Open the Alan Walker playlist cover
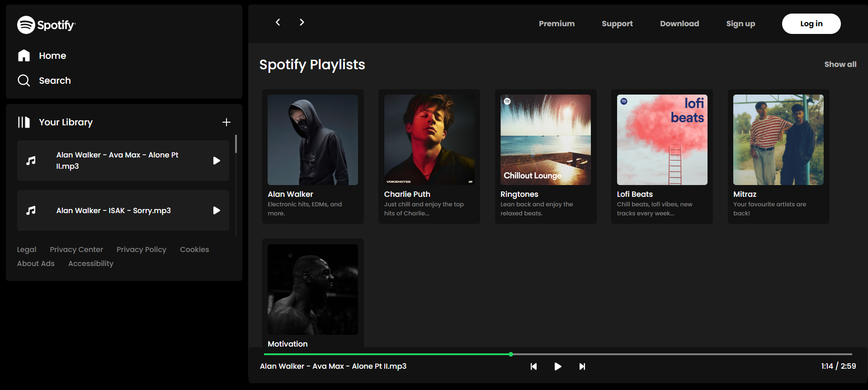 pos(313,140)
